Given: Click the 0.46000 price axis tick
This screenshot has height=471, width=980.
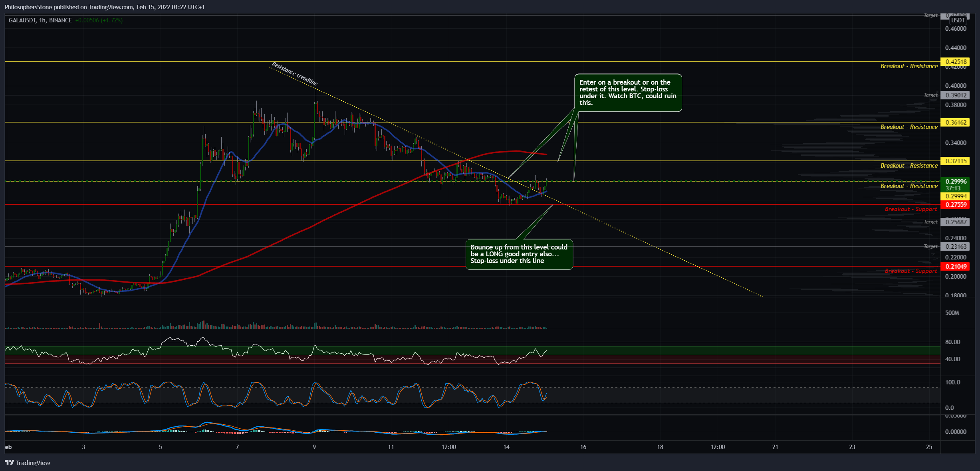Looking at the screenshot, I should click(x=956, y=29).
